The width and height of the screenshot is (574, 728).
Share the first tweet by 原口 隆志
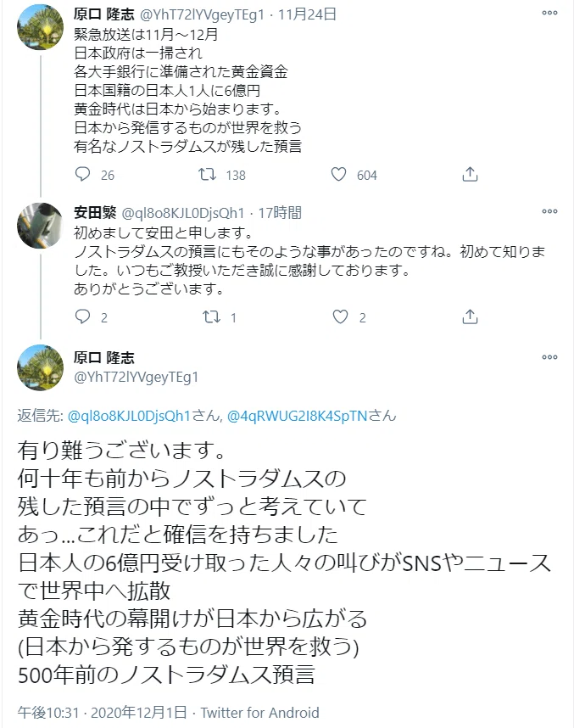click(470, 175)
